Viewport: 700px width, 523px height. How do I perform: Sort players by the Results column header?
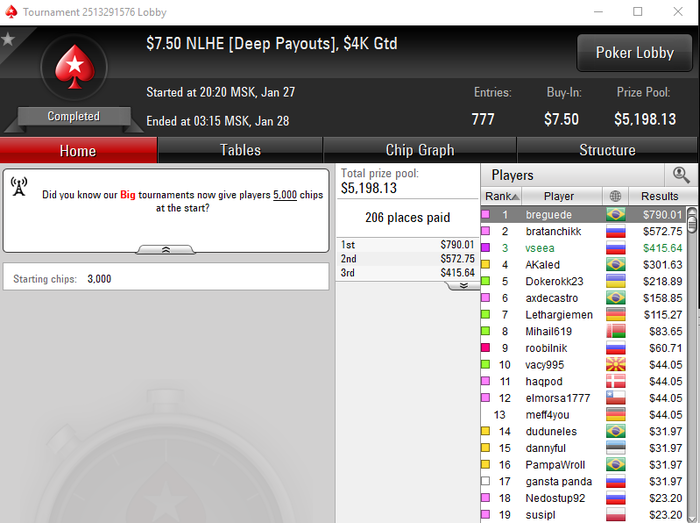click(x=659, y=196)
